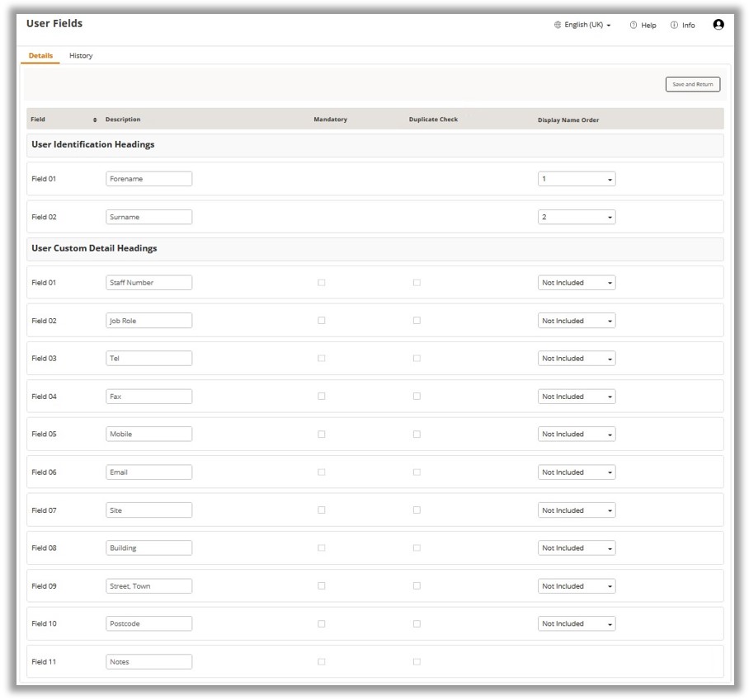Open Not Included dropdown for Building
This screenshot has width=749, height=700.
click(576, 548)
